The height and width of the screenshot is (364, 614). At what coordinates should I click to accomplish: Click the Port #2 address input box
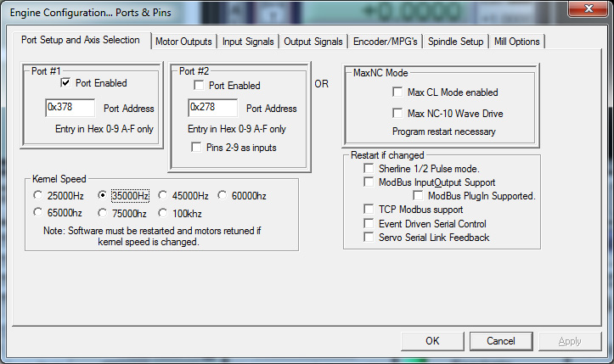pyautogui.click(x=212, y=109)
